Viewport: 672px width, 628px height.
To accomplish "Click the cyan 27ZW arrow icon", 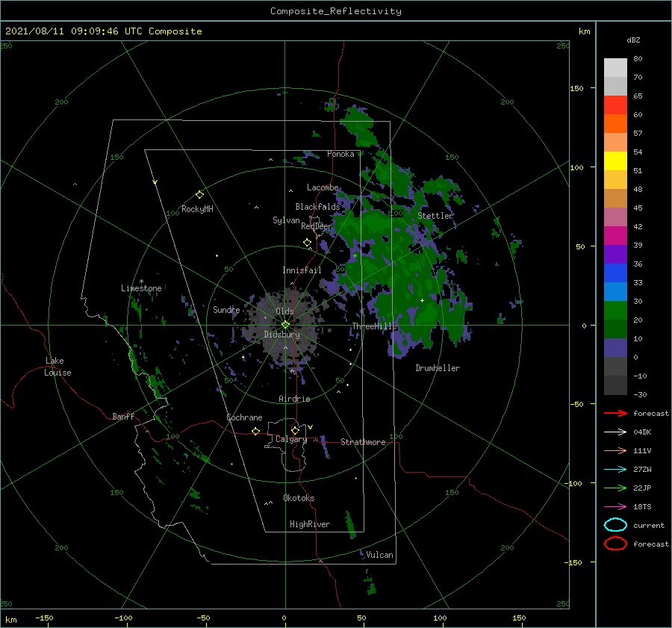I will click(615, 470).
